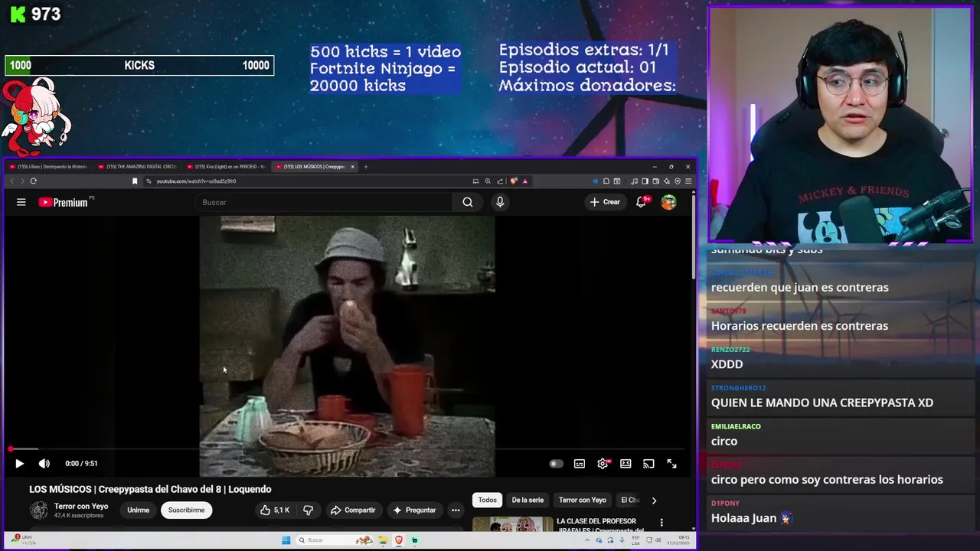Bookmark the page with the bookmark icon
This screenshot has width=980, height=551.
(135, 181)
